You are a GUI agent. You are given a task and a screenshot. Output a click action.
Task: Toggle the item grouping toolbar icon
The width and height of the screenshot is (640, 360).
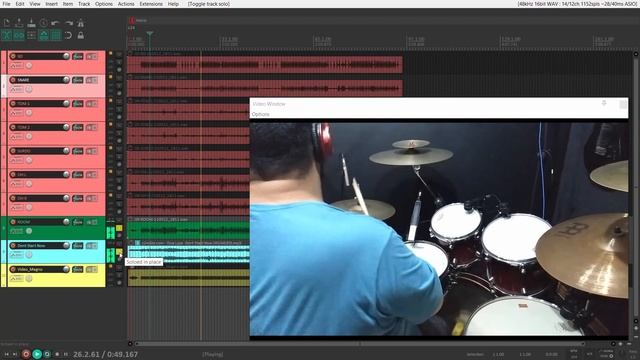coord(19,35)
